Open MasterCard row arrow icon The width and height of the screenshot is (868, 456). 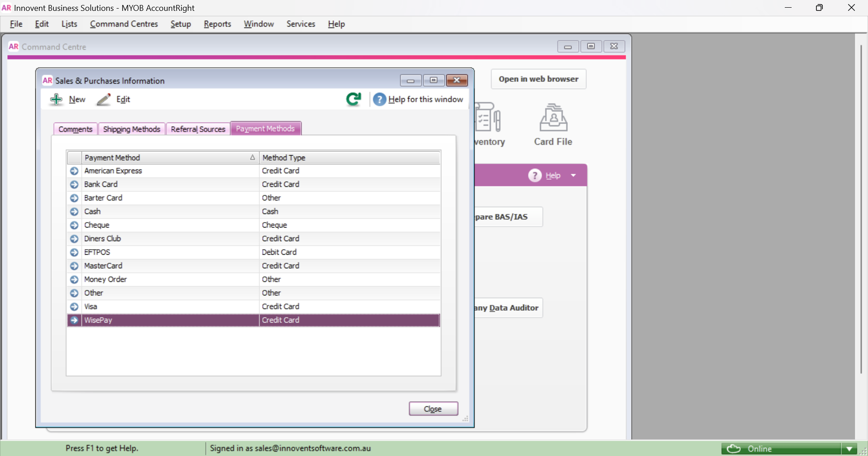(74, 266)
